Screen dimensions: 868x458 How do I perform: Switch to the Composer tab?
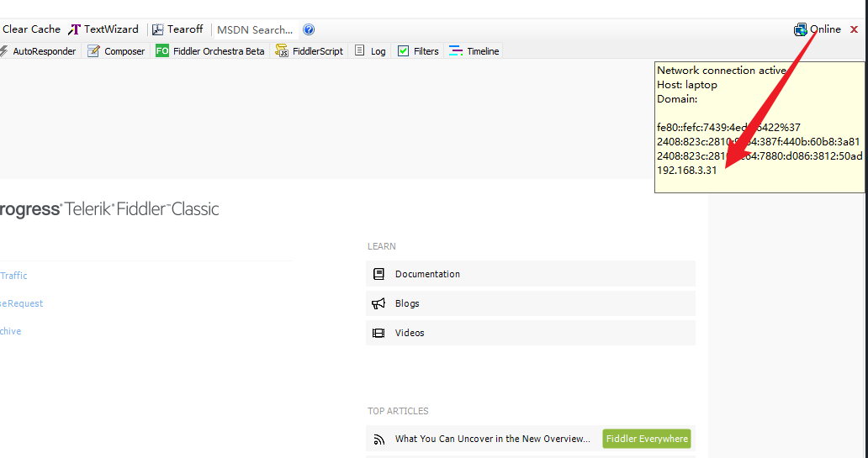(x=117, y=51)
